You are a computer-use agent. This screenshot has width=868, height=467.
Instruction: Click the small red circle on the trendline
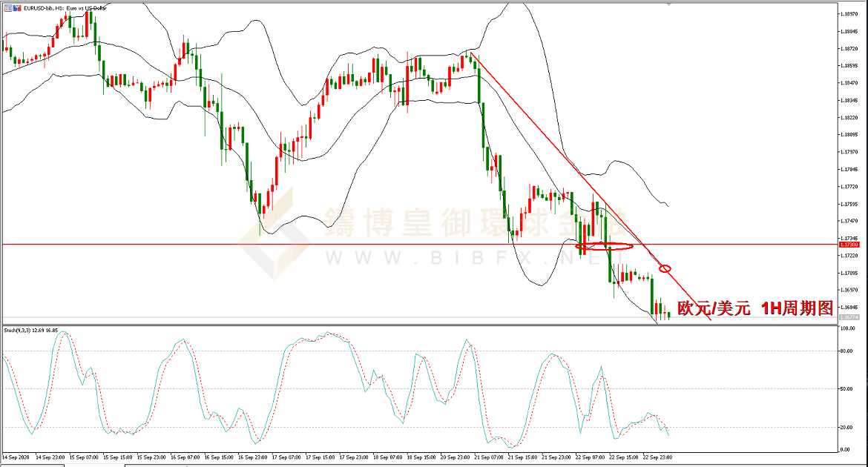point(665,268)
